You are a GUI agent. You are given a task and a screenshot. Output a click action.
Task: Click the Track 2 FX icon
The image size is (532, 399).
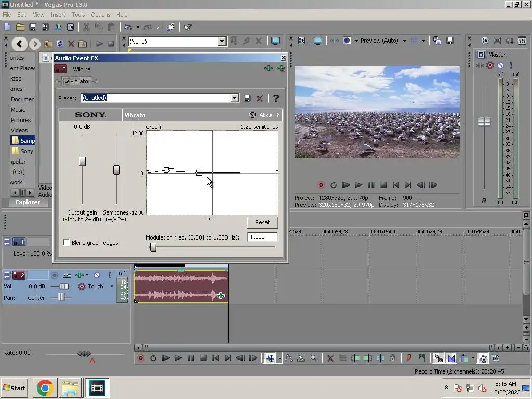(x=79, y=275)
